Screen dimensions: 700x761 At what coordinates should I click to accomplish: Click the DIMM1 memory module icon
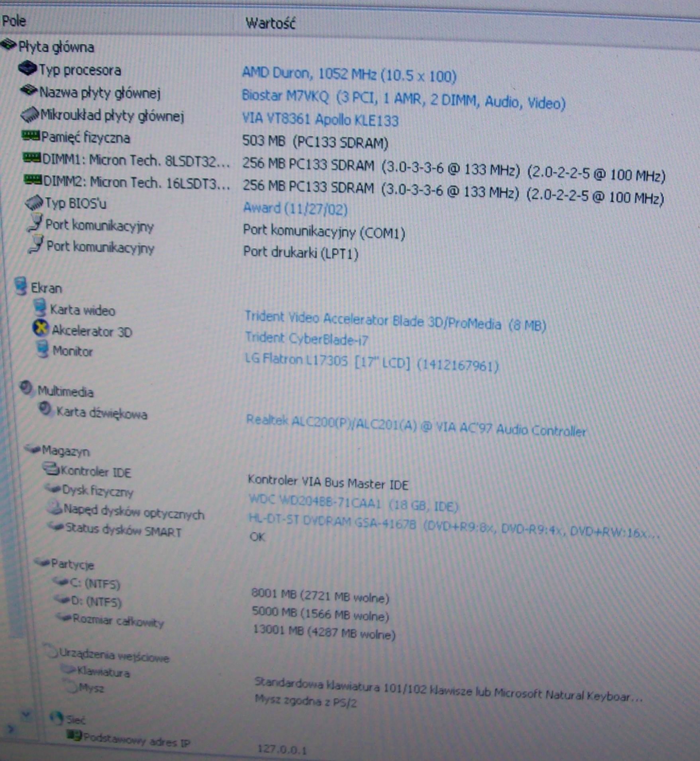pos(32,158)
